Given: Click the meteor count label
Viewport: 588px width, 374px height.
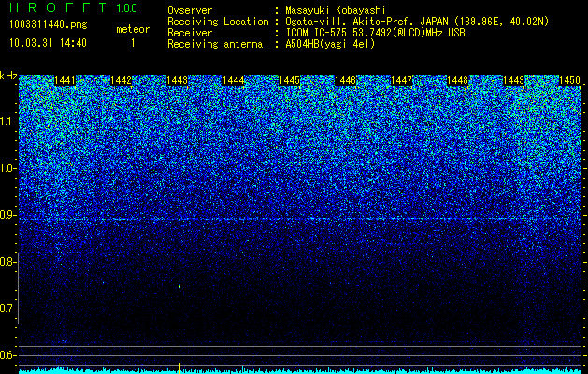Looking at the screenshot, I should 133,29.
